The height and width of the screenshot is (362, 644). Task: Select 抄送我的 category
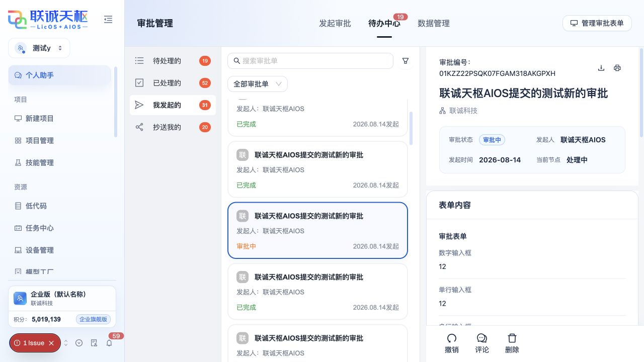[x=173, y=127]
